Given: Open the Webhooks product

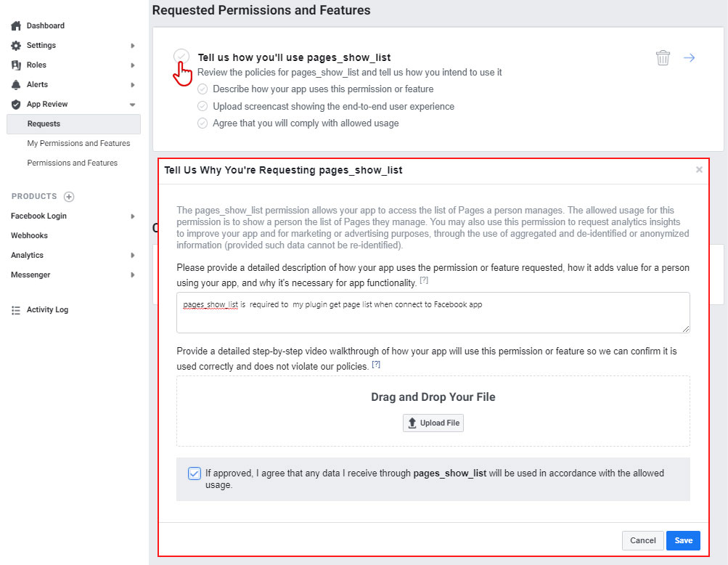Looking at the screenshot, I should point(29,235).
